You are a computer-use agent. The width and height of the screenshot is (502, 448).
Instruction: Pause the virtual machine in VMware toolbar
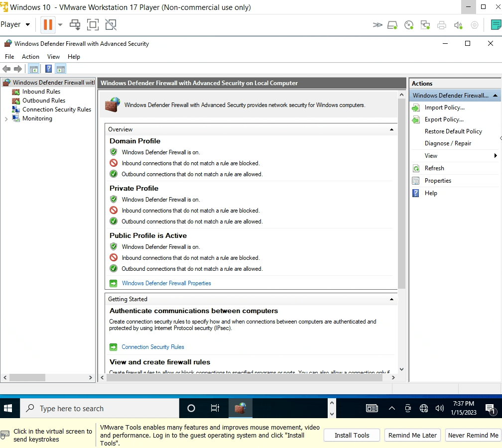point(48,25)
